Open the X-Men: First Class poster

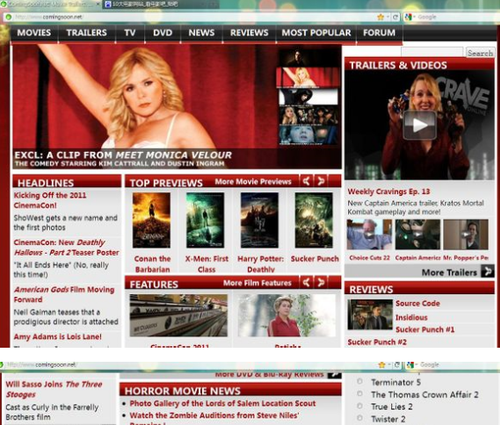tap(205, 220)
